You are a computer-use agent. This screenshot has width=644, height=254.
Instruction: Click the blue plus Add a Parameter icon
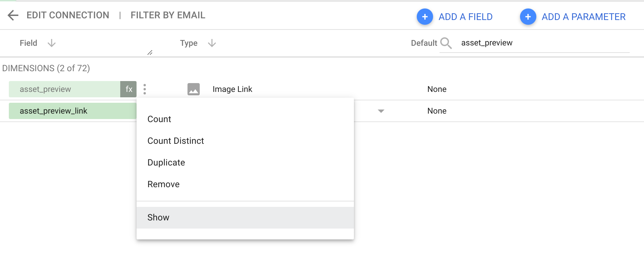[528, 17]
